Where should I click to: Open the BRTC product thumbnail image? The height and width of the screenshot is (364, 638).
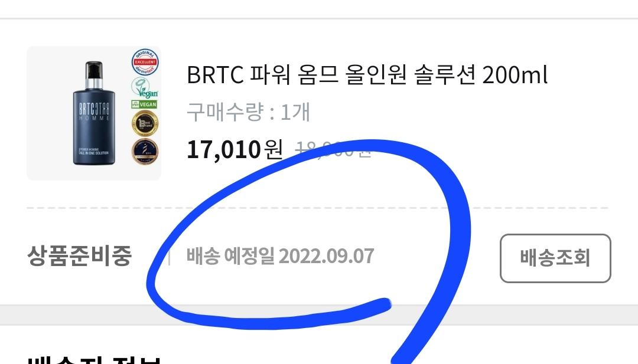pos(94,113)
